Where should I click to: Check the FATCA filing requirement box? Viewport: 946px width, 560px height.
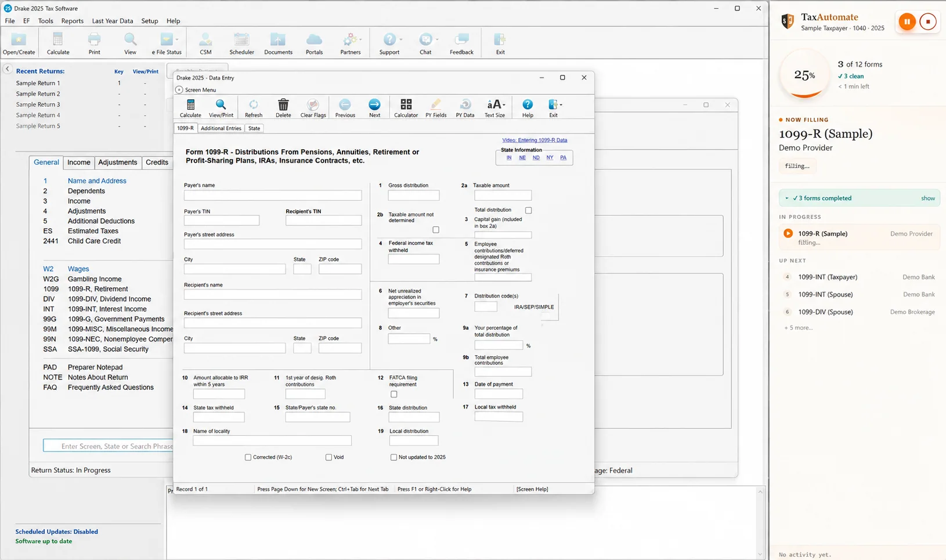tap(394, 394)
